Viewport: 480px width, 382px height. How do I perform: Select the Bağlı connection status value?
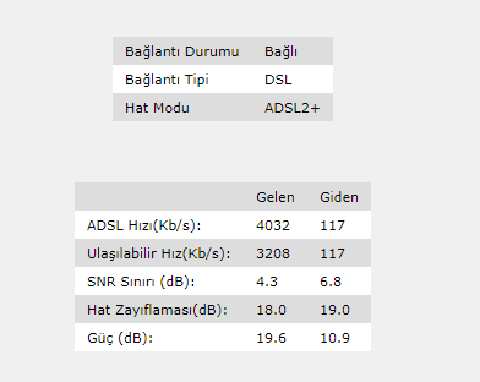tap(281, 52)
